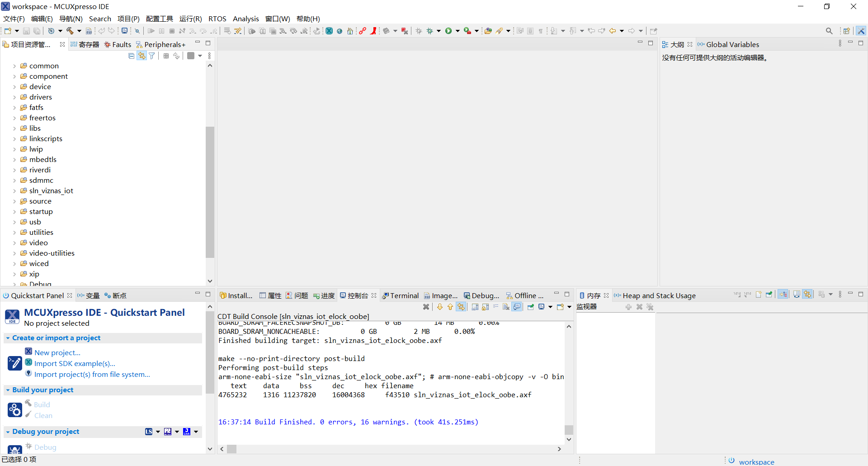Expand the source folder
868x466 pixels.
[14, 201]
